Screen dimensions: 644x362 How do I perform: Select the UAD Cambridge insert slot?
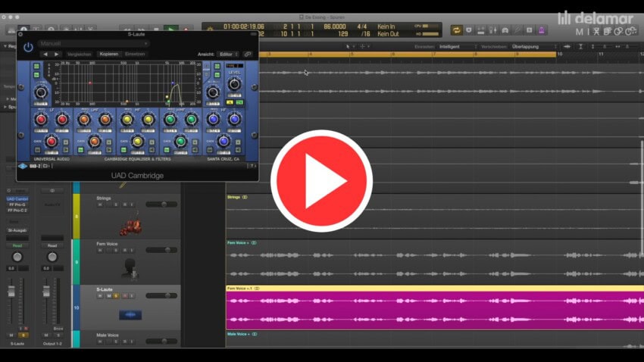click(17, 199)
